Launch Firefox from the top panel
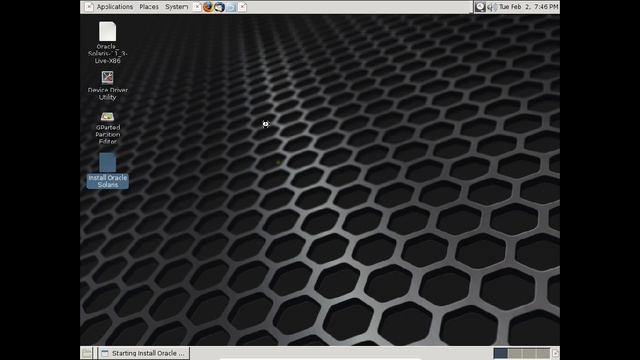This screenshot has height=360, width=640. (208, 7)
